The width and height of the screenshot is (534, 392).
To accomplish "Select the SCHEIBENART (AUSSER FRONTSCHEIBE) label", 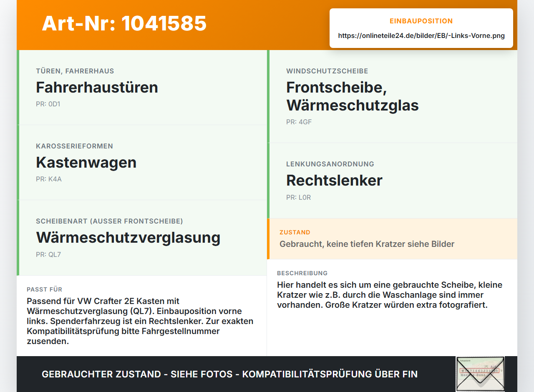I will 109,221.
